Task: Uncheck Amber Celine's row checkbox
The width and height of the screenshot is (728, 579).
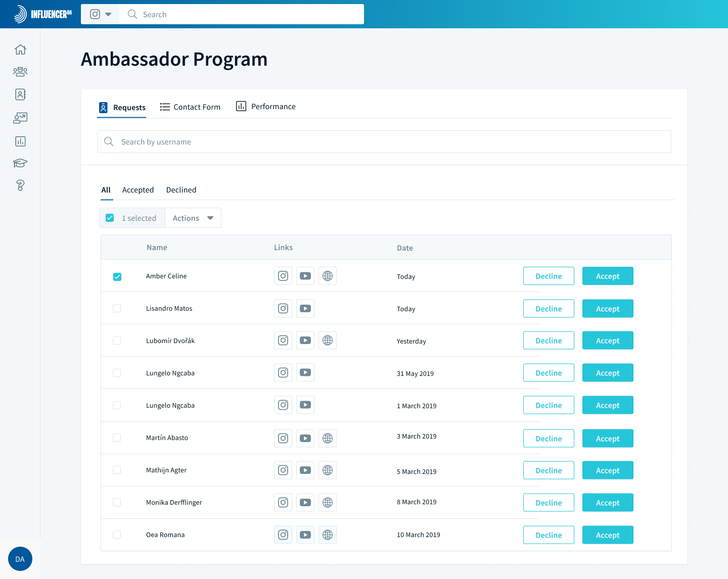Action: (x=117, y=276)
